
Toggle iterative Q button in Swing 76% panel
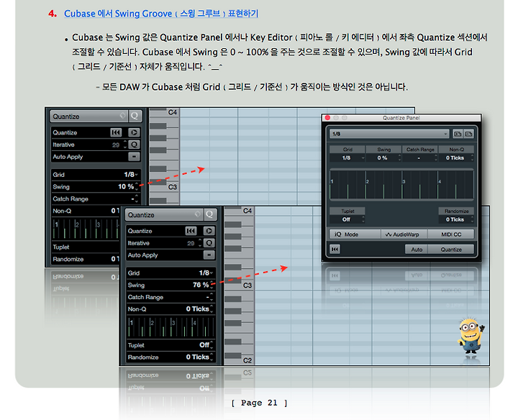209,243
